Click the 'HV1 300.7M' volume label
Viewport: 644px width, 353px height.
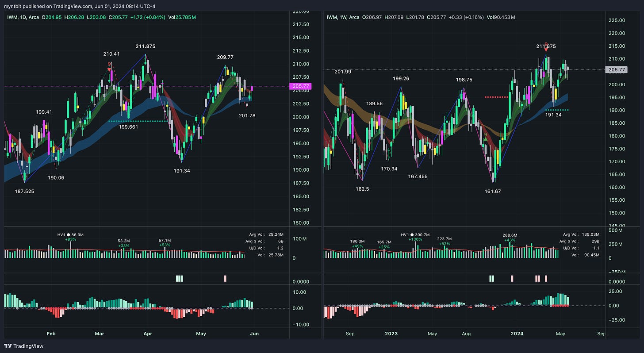click(x=415, y=235)
